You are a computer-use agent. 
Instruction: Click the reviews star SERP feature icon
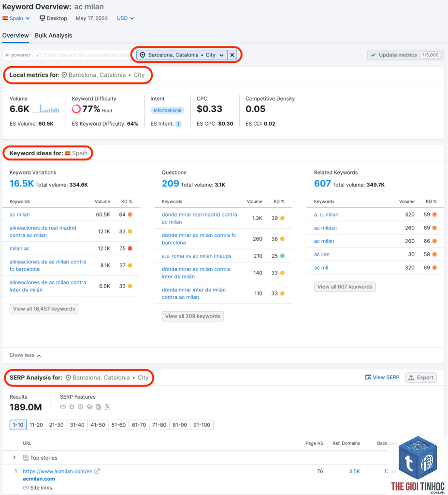tap(72, 407)
